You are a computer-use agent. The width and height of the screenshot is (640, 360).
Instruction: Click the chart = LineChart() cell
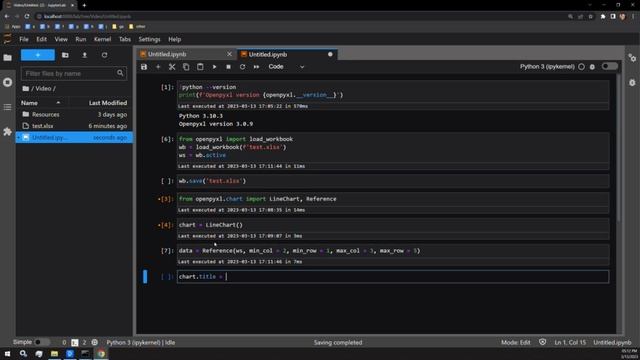click(393, 225)
